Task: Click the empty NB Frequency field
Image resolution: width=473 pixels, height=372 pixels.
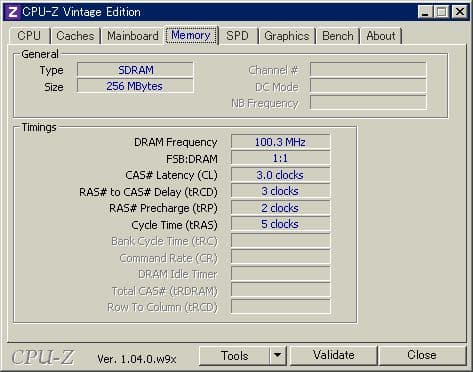Action: (x=368, y=103)
